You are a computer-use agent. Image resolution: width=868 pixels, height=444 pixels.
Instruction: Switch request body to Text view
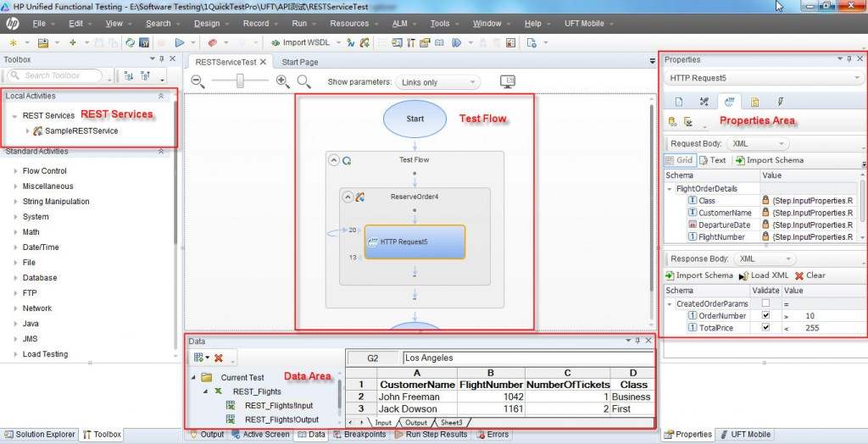712,160
